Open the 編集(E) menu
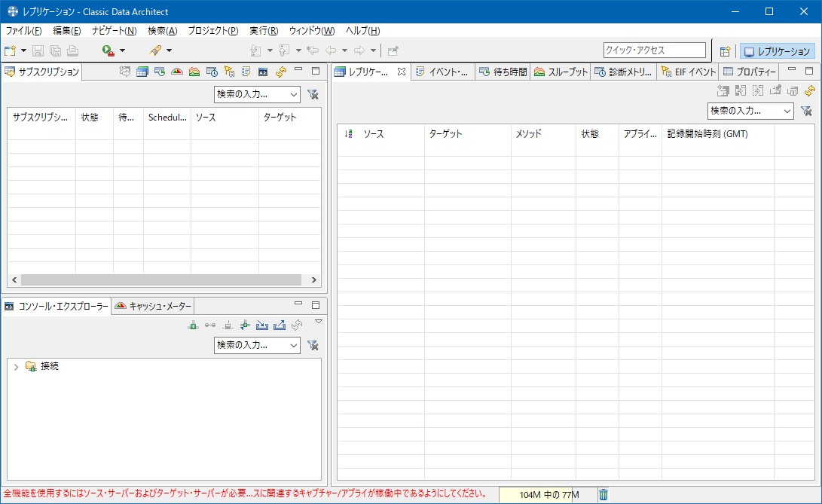 click(x=66, y=30)
